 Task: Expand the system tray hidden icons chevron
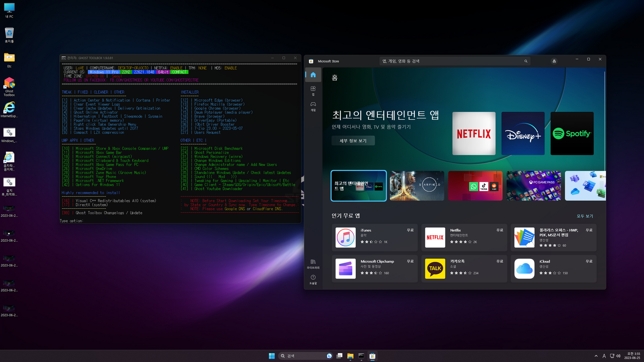pyautogui.click(x=596, y=356)
